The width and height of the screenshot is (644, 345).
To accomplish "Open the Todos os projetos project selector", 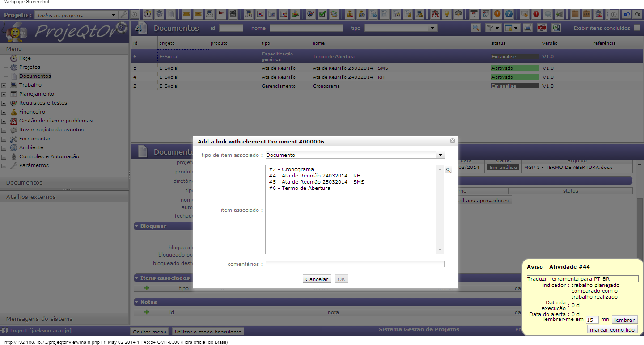I will [76, 15].
